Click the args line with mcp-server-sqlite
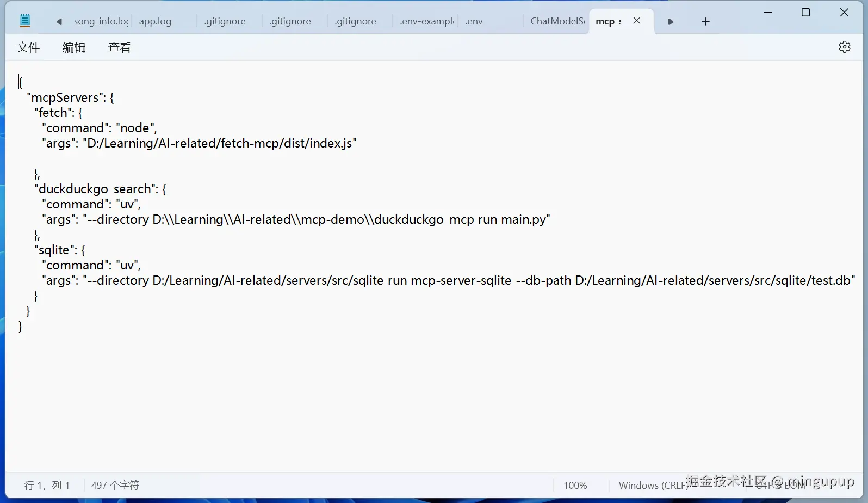The height and width of the screenshot is (503, 868). pyautogui.click(x=448, y=280)
